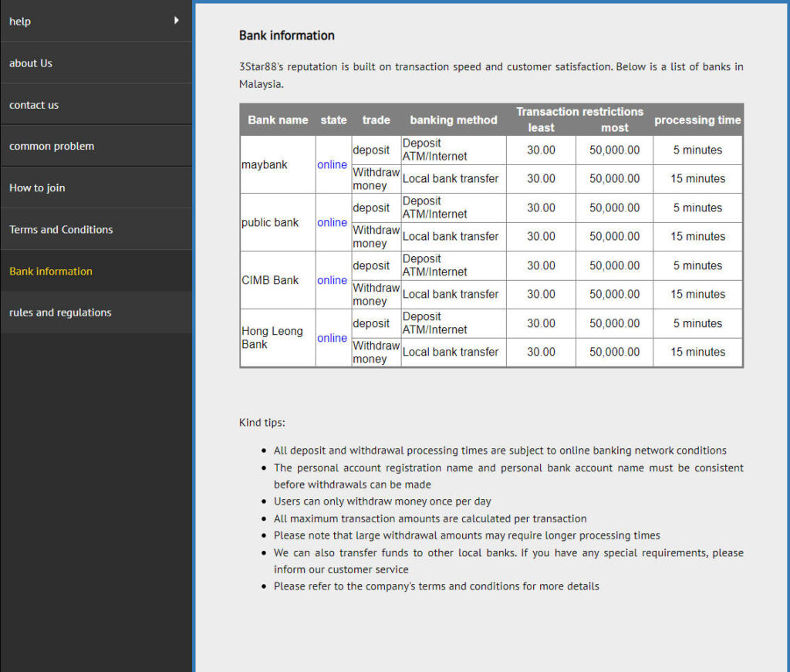The width and height of the screenshot is (790, 672).
Task: Click Hong Leong withdraw 15 minutes cell
Action: point(697,352)
